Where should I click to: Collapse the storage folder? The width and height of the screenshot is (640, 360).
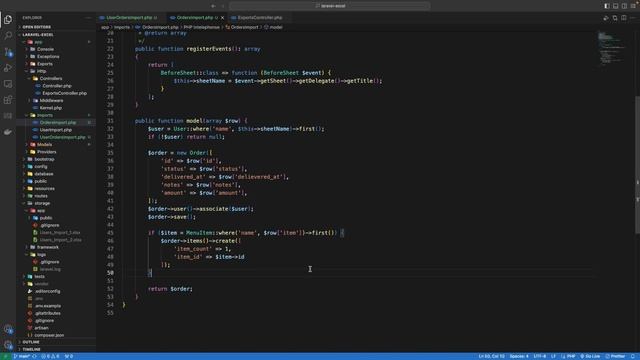click(x=42, y=203)
